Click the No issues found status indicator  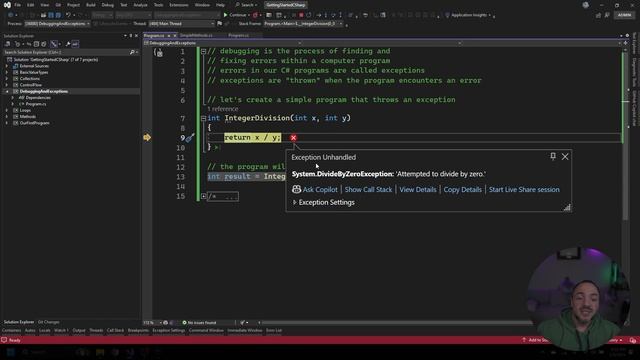199,322
